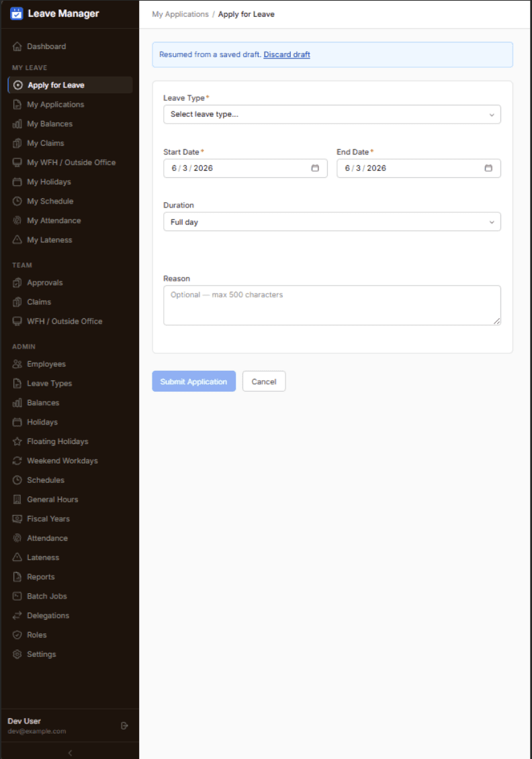This screenshot has height=759, width=532.
Task: Click the Reason textarea resize handle
Action: 496,321
